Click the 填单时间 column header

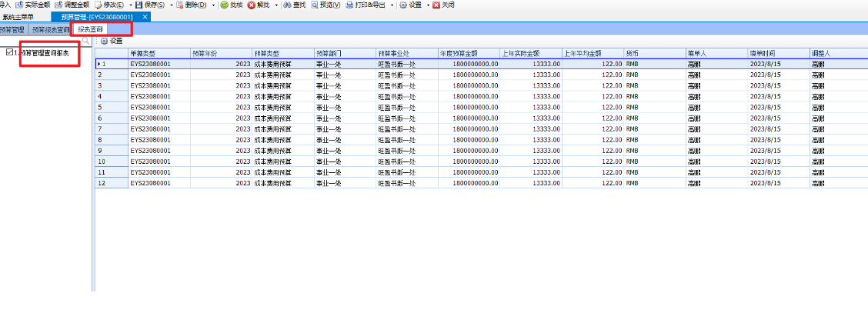pyautogui.click(x=780, y=54)
